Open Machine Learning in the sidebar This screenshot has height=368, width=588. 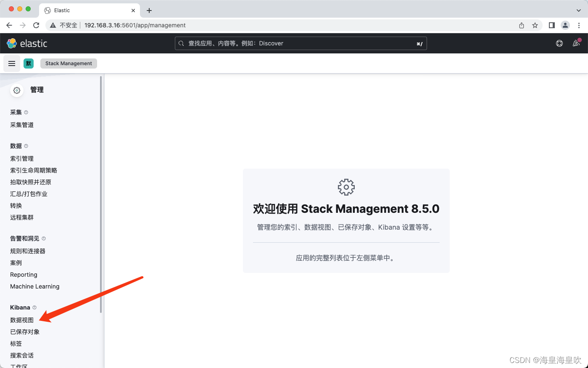(35, 286)
